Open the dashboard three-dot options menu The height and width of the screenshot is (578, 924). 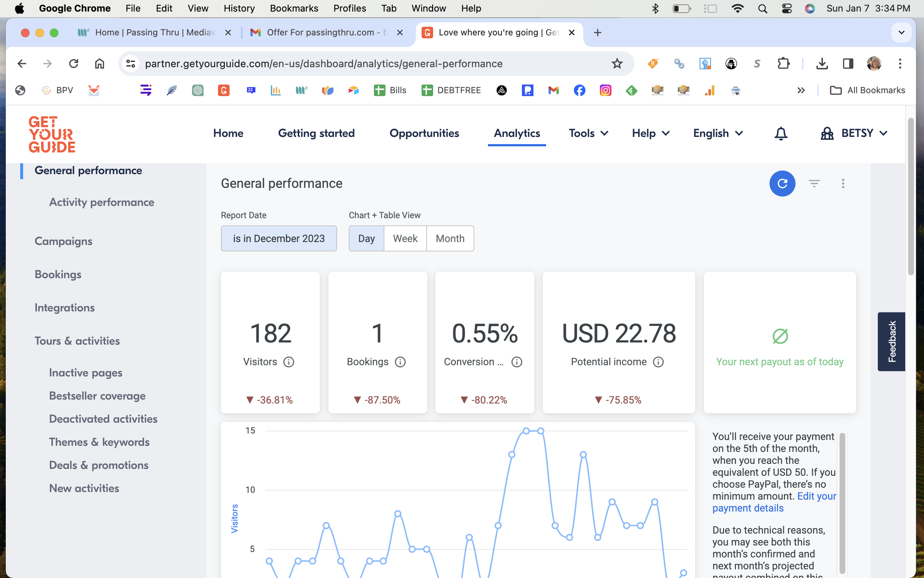pos(843,184)
